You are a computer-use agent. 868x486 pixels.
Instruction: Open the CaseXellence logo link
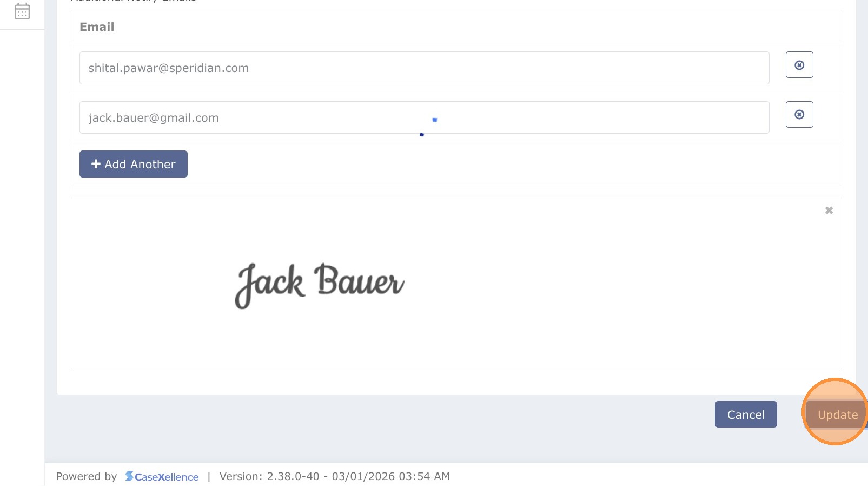coord(162,477)
